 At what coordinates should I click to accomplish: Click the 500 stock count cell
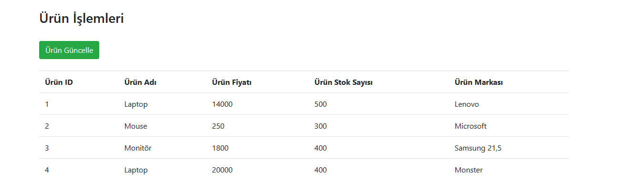point(320,104)
